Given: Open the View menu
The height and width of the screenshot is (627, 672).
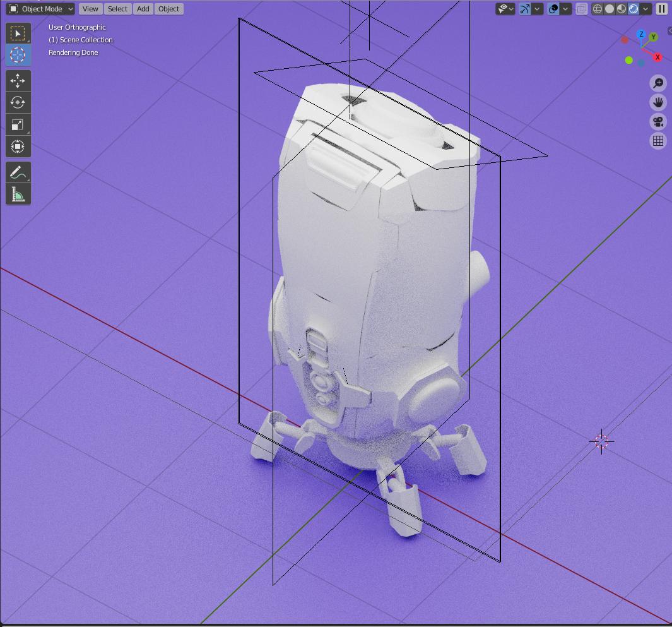Looking at the screenshot, I should point(90,9).
